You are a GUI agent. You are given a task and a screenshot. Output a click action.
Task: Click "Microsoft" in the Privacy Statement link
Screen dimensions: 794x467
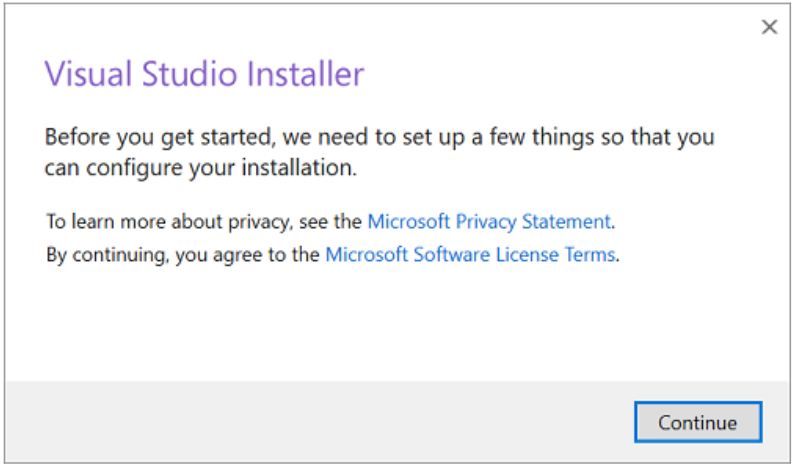[406, 221]
